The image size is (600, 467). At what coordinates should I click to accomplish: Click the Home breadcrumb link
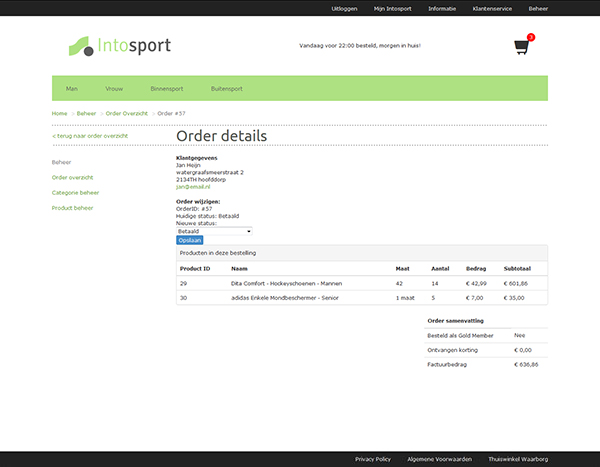(60, 113)
